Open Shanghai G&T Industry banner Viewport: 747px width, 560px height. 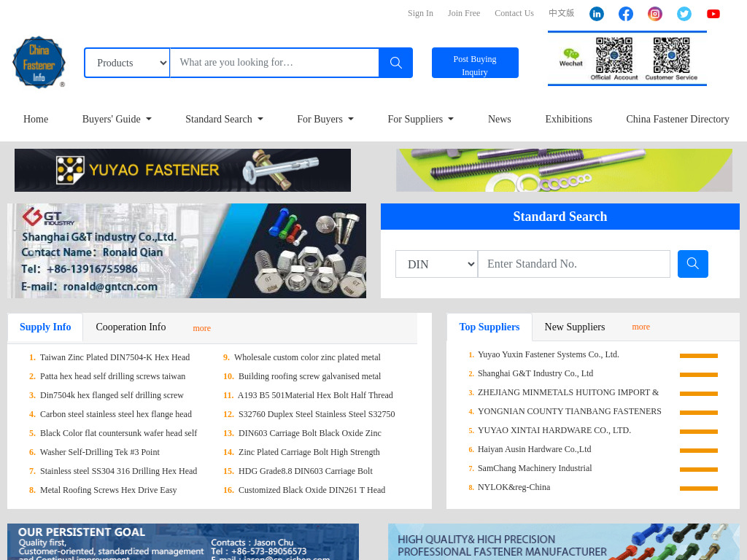[x=187, y=251]
